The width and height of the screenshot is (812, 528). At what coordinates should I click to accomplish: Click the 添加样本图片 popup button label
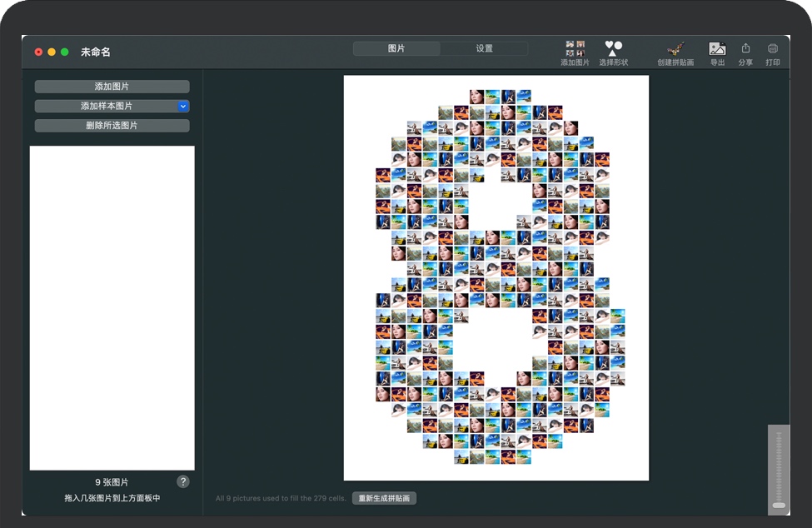click(106, 107)
